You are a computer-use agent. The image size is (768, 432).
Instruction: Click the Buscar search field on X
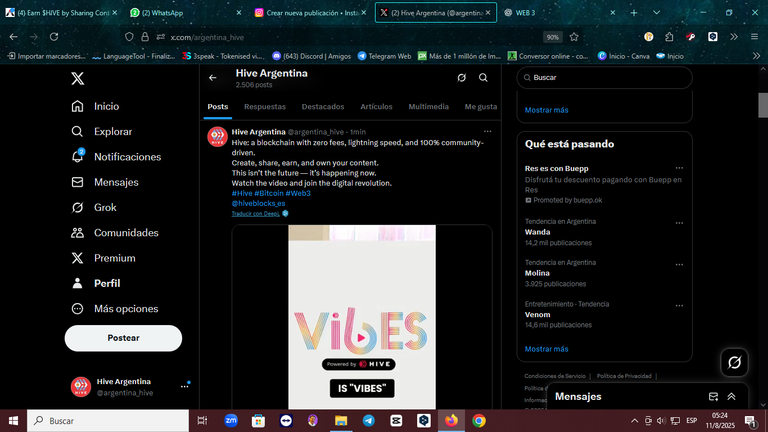coord(604,77)
